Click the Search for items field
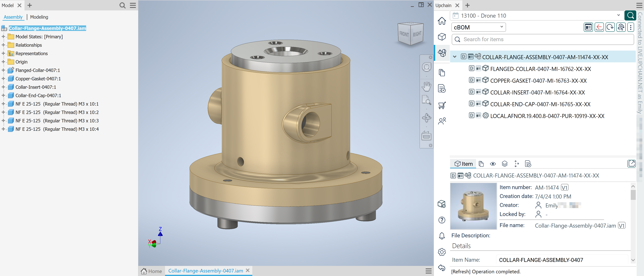 pos(542,39)
